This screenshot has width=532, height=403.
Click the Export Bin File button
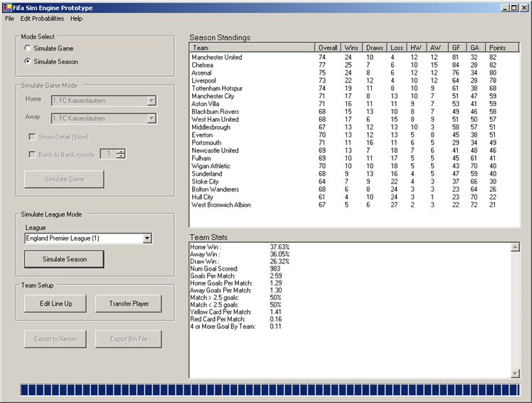click(129, 339)
